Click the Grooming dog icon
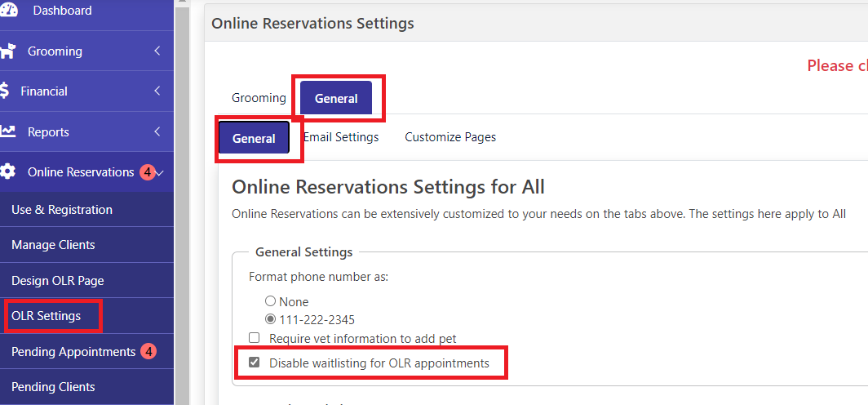This screenshot has width=868, height=405. (7, 51)
